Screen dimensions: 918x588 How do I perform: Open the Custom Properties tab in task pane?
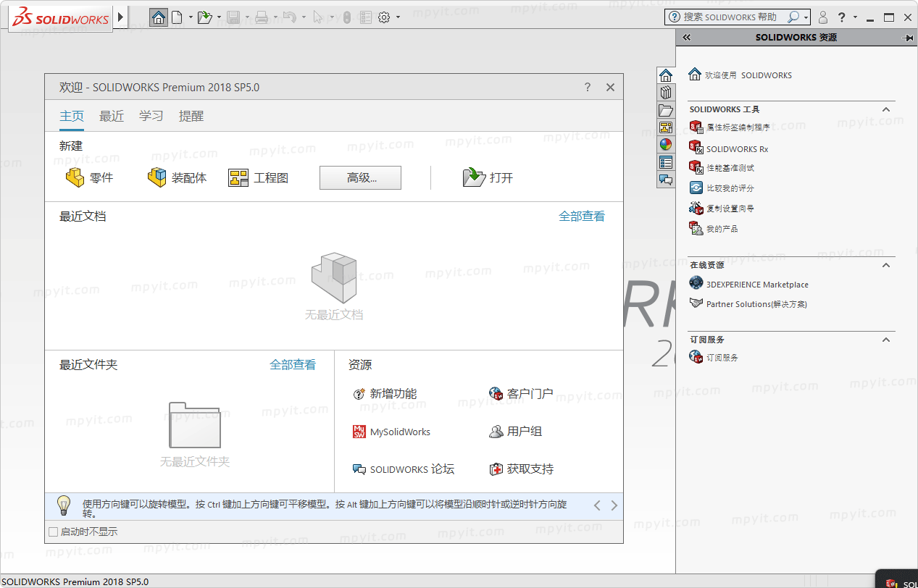point(666,162)
